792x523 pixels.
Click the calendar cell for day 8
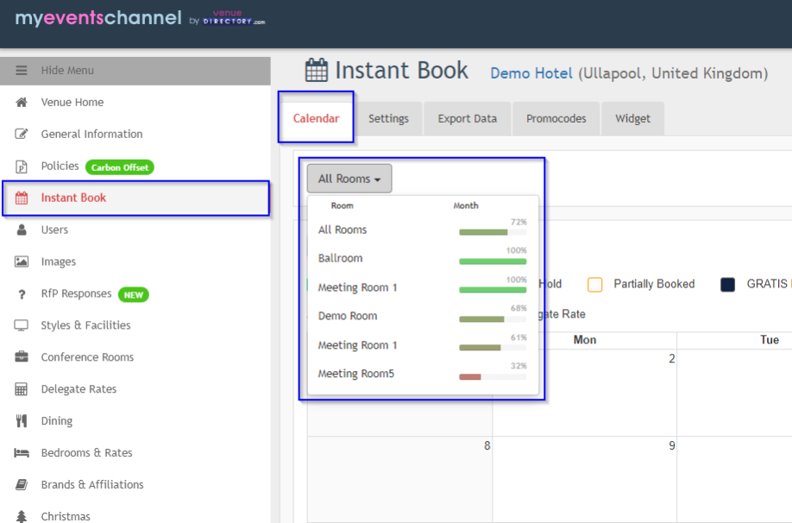point(400,480)
